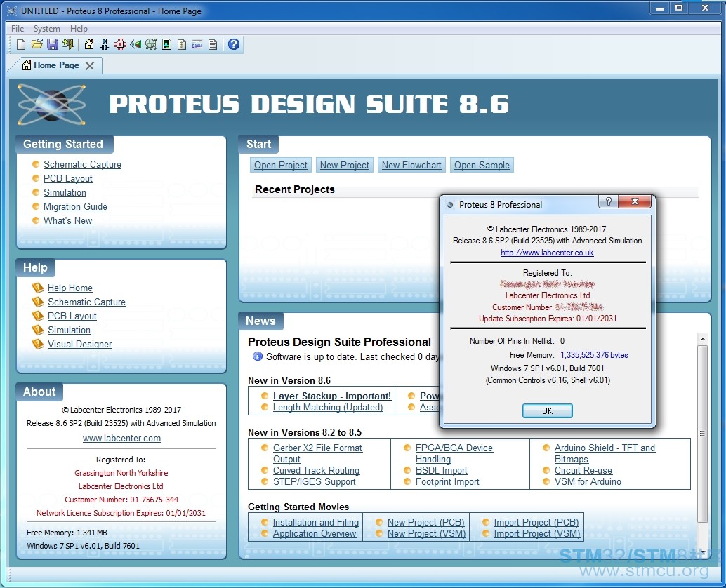Open Footprint Import link
726x588 pixels.
pos(447,481)
